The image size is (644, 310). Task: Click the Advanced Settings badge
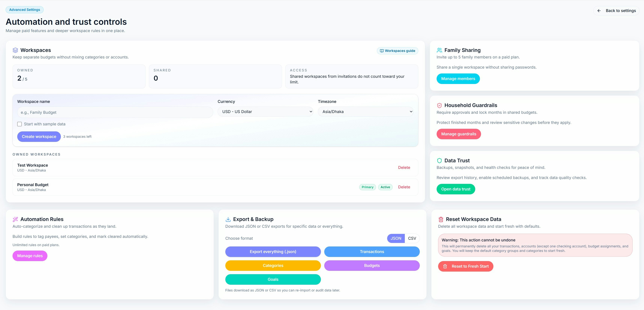(x=25, y=10)
